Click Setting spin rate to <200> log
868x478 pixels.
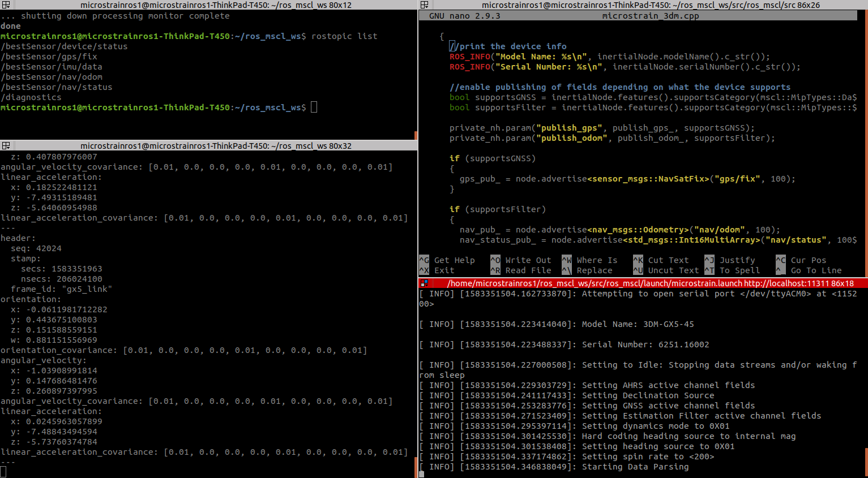pos(567,457)
